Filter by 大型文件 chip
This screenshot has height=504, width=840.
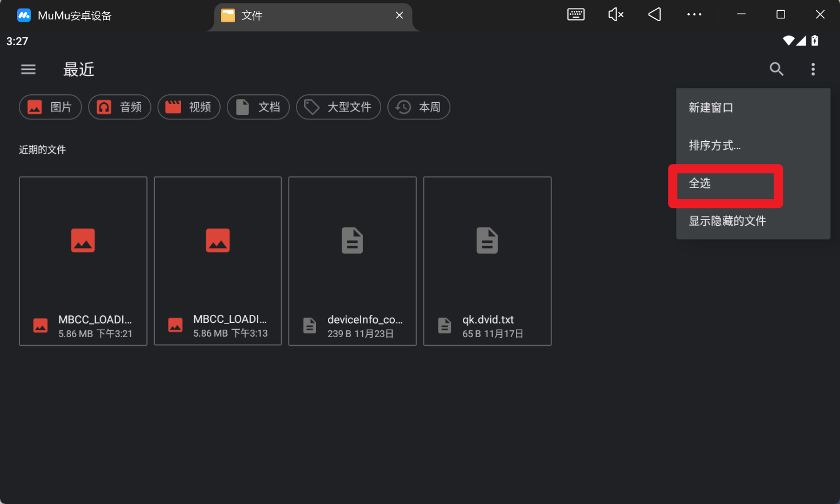(x=338, y=107)
